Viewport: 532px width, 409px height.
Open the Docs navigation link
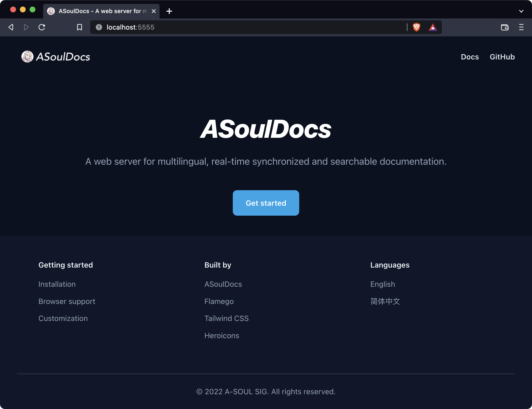[470, 57]
